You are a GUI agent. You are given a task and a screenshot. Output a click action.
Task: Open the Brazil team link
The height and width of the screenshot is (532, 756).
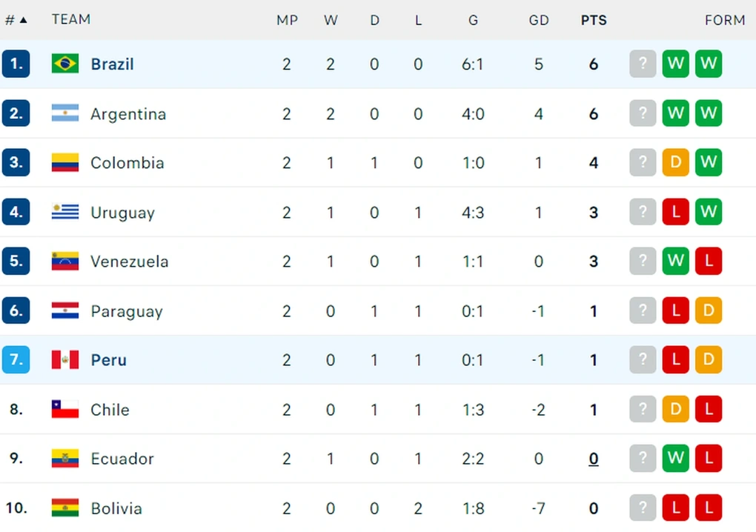tap(112, 64)
